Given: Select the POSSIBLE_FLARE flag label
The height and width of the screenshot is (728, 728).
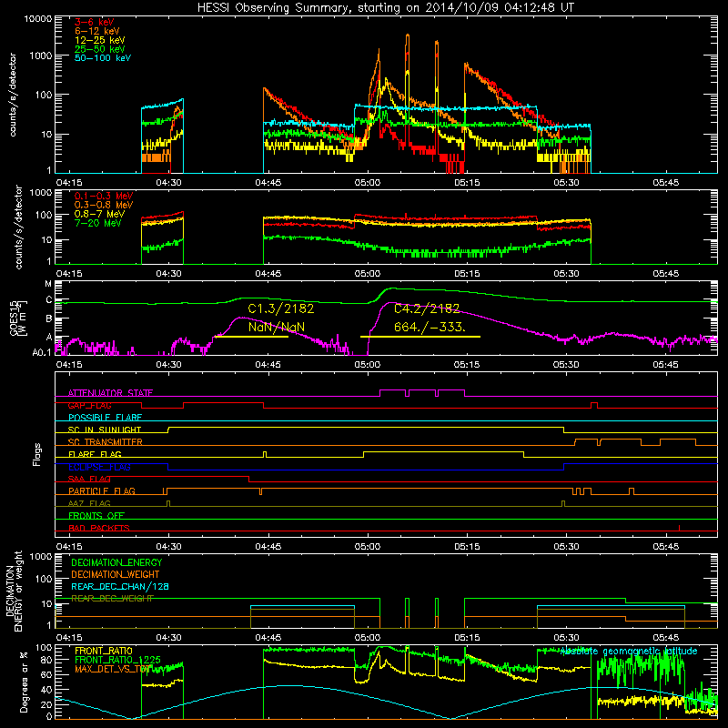Looking at the screenshot, I should [x=105, y=418].
